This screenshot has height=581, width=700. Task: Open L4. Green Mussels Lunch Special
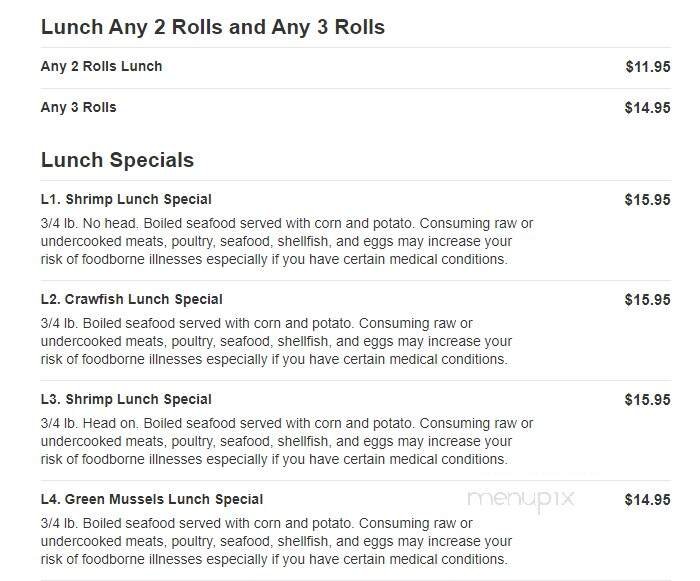(152, 499)
